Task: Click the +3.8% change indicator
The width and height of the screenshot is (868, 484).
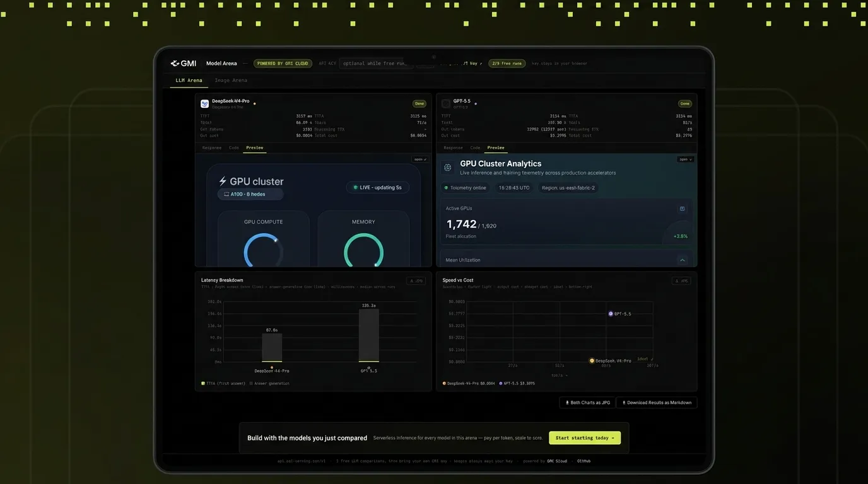Action: pos(681,236)
